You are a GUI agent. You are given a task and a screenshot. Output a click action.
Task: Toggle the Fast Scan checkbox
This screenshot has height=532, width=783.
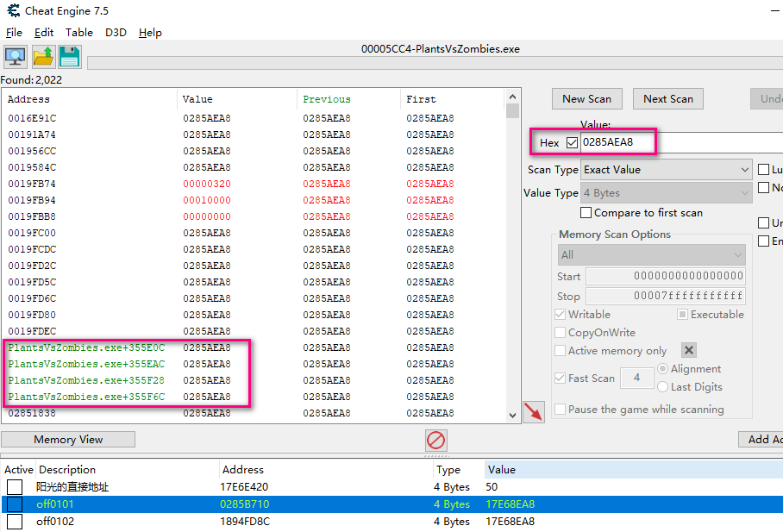561,379
